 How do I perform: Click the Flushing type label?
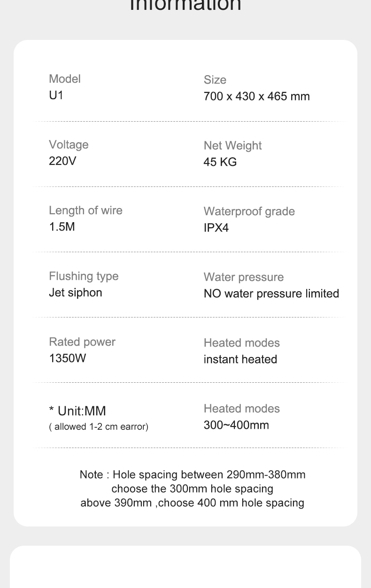[84, 276]
